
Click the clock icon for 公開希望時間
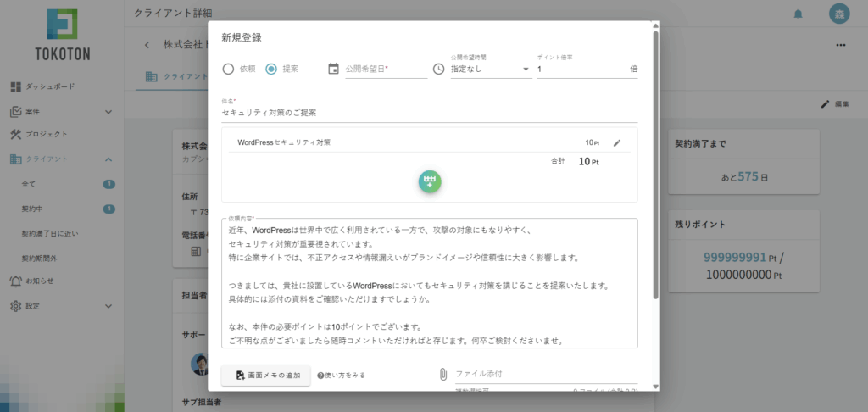(x=438, y=70)
